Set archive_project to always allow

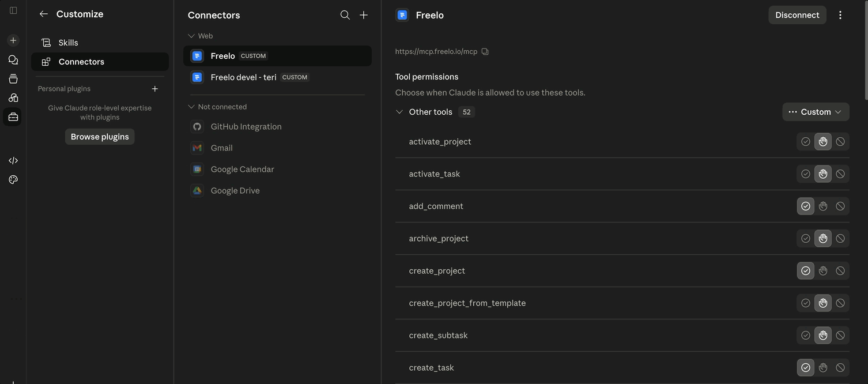click(x=806, y=239)
